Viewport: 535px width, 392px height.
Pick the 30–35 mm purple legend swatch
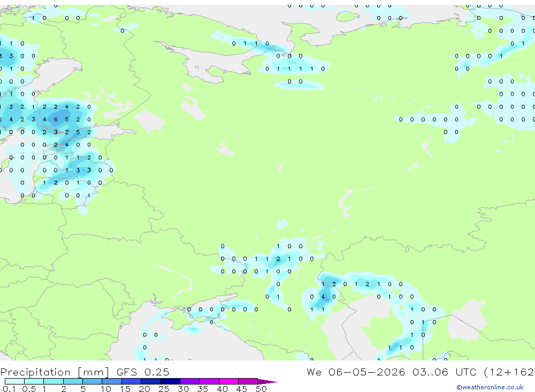pos(190,381)
